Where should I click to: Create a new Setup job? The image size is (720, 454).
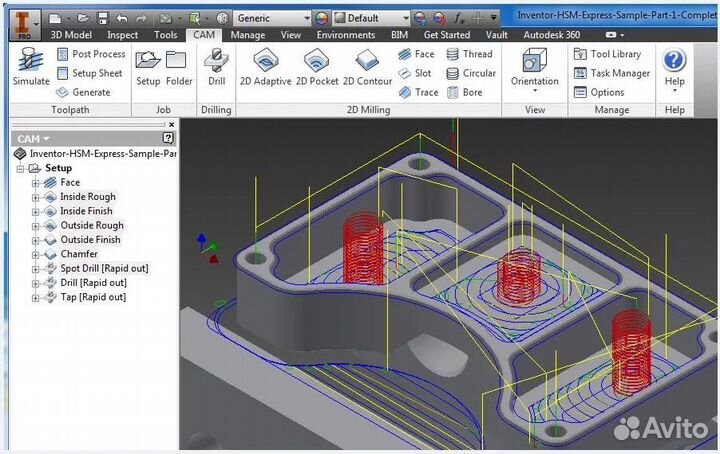pyautogui.click(x=148, y=68)
